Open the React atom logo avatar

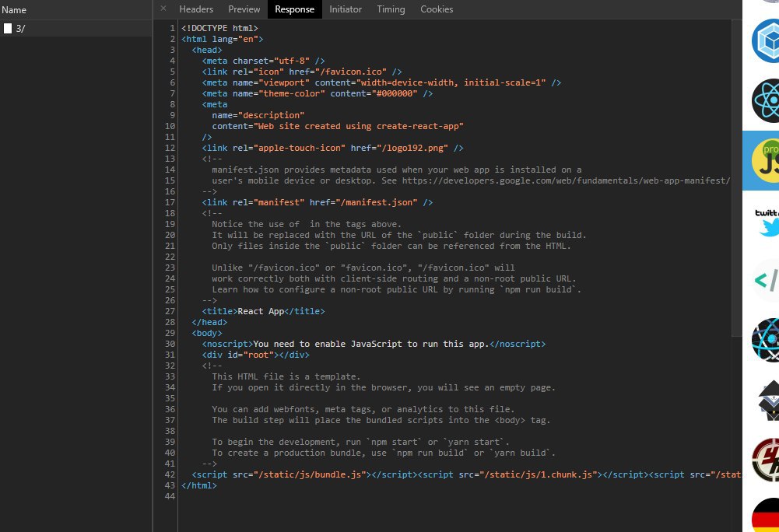tap(765, 101)
